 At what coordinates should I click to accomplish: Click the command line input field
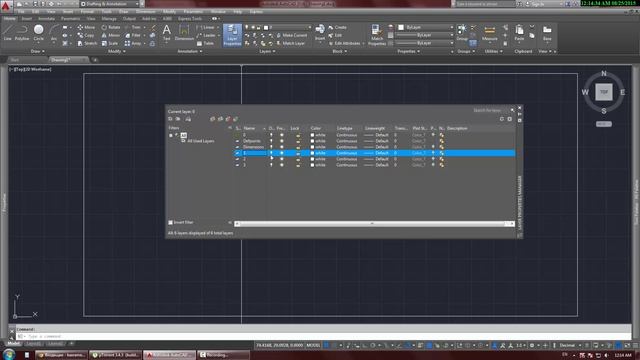click(322, 336)
